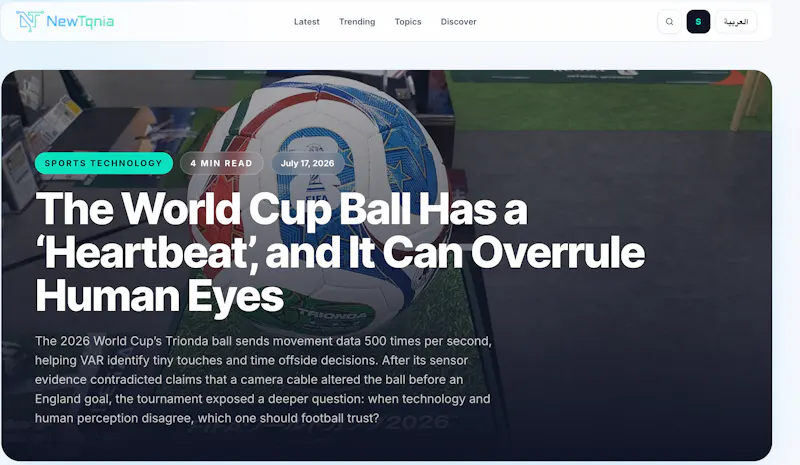Open the S profile avatar

point(698,22)
